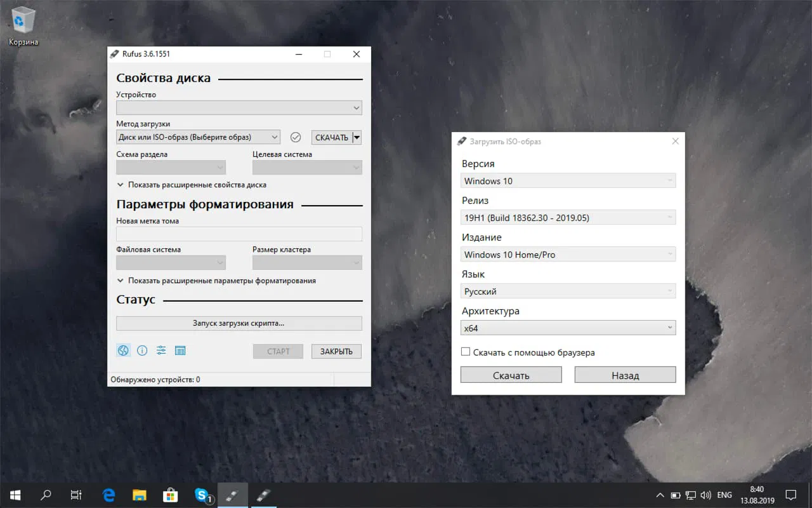Open Microsoft Edge in the taskbar
This screenshot has width=812, height=508.
108,495
